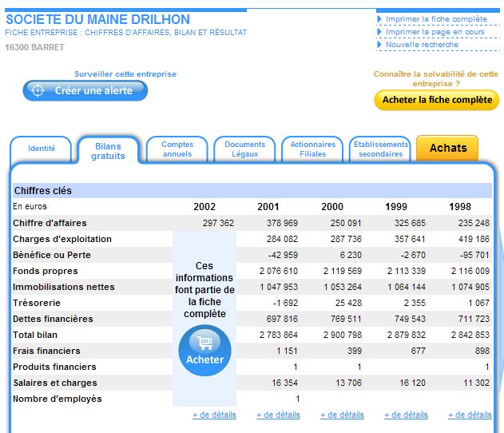
Task: Open + de détails for 1998
Action: point(470,415)
